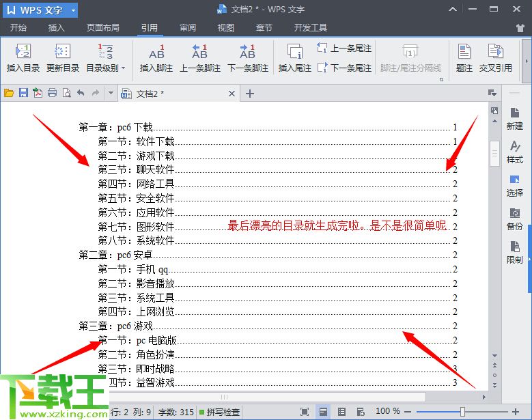The width and height of the screenshot is (532, 420).
Task: Open the WPS 文字 application menu dropdown
Action: pyautogui.click(x=73, y=10)
